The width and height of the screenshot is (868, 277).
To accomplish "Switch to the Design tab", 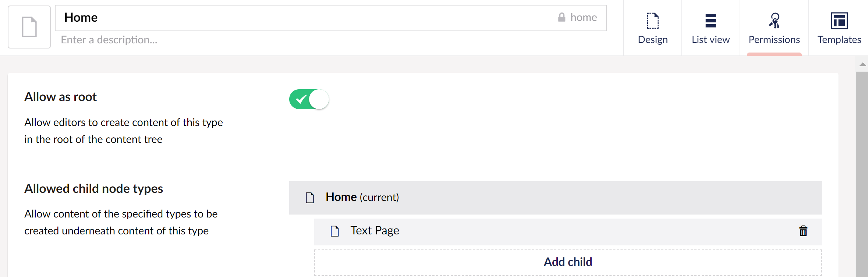I will [x=653, y=28].
